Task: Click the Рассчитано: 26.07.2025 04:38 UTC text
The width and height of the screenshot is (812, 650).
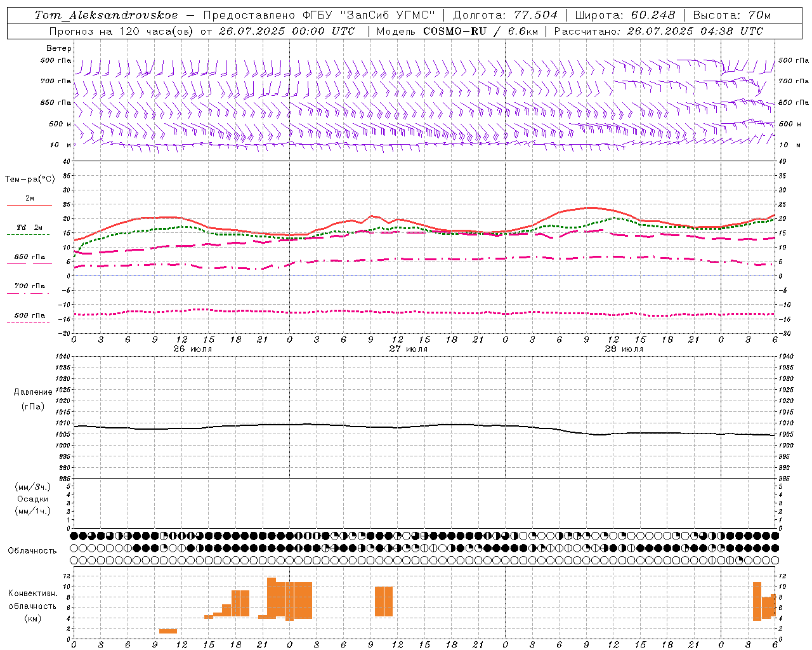Action: pyautogui.click(x=658, y=31)
